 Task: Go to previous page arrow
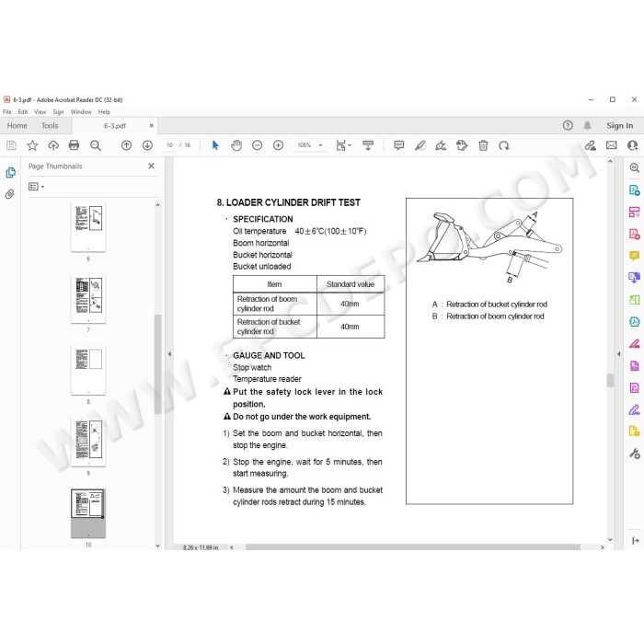pyautogui.click(x=127, y=145)
